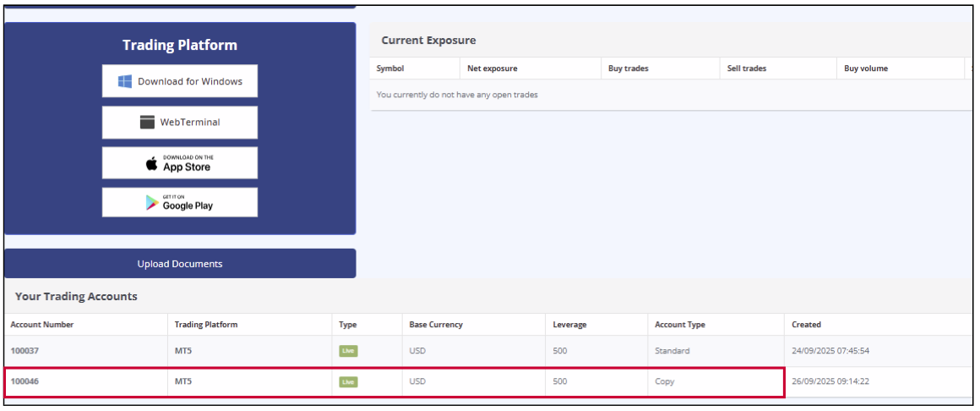The image size is (980, 411).
Task: Click the Base Currency column header
Action: (x=436, y=325)
